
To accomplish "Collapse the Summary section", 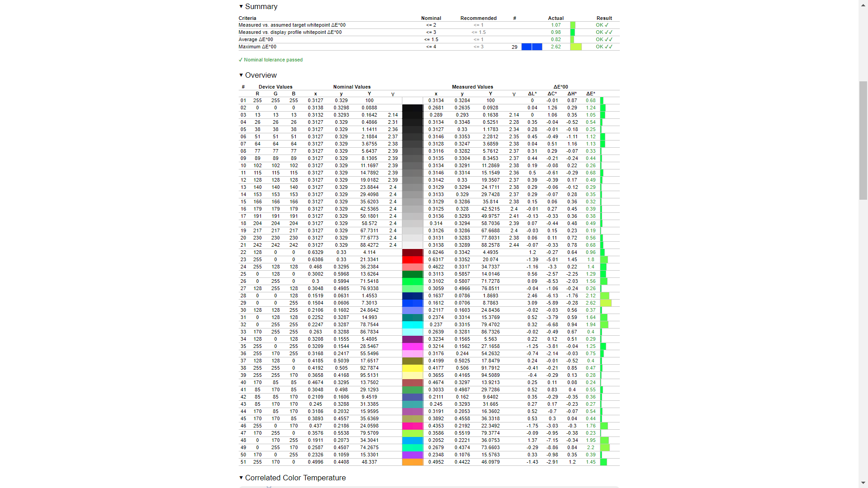I will (258, 7).
